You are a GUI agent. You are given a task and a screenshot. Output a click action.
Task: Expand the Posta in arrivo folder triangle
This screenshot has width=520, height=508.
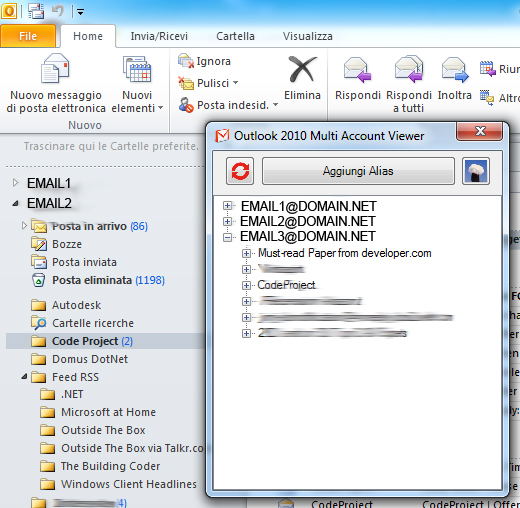(24, 226)
